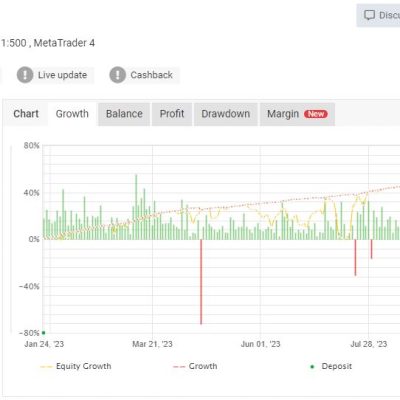Click the Cashback exclamation icon
The width and height of the screenshot is (400, 400).
pyautogui.click(x=118, y=75)
